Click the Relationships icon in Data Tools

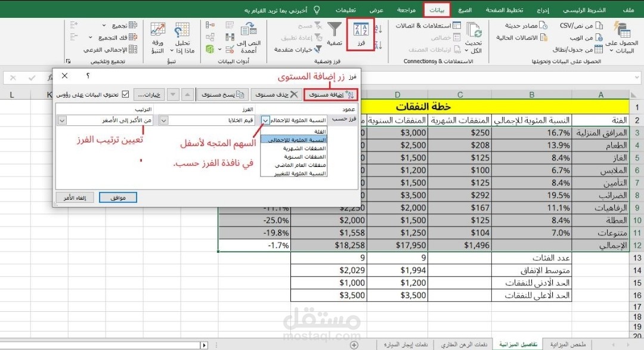210,38
